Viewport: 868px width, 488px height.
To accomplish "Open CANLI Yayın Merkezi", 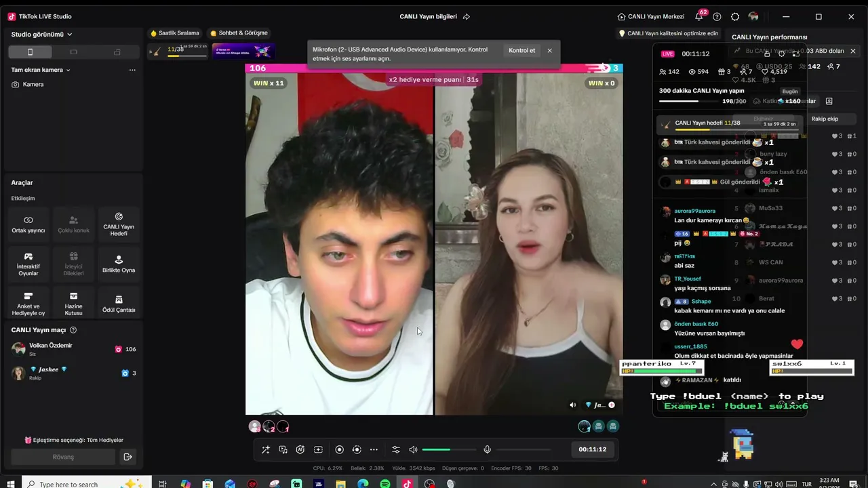I will pyautogui.click(x=651, y=16).
